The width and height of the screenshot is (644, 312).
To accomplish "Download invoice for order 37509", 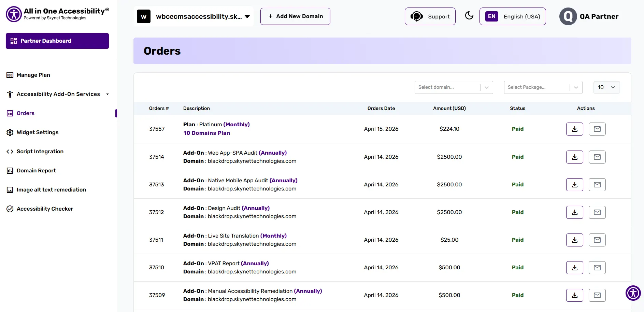I will [575, 295].
